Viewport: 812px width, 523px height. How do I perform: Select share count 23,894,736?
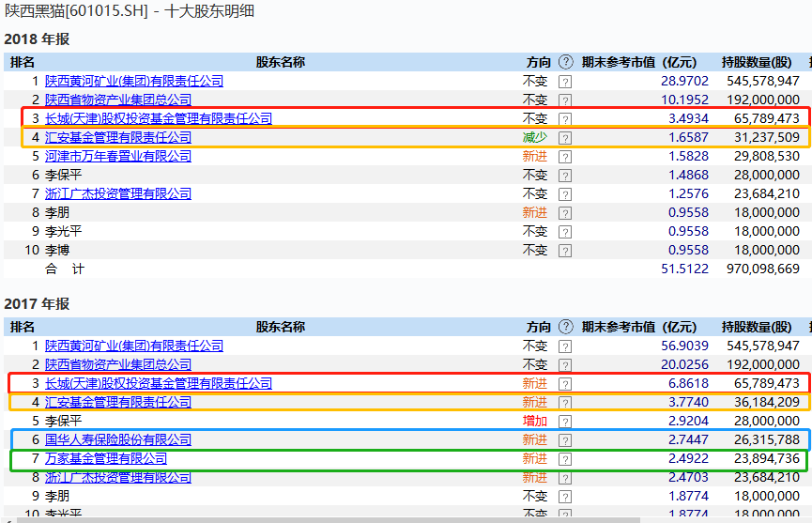coord(767,458)
